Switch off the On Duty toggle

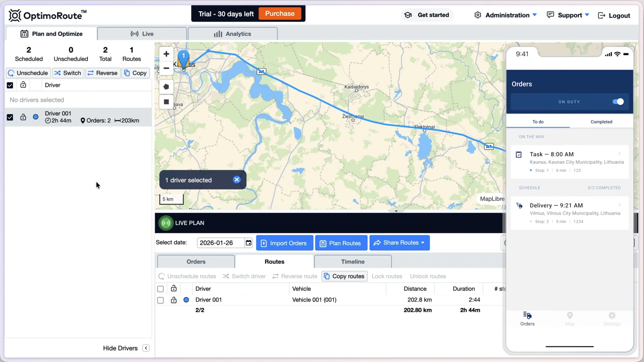point(618,102)
